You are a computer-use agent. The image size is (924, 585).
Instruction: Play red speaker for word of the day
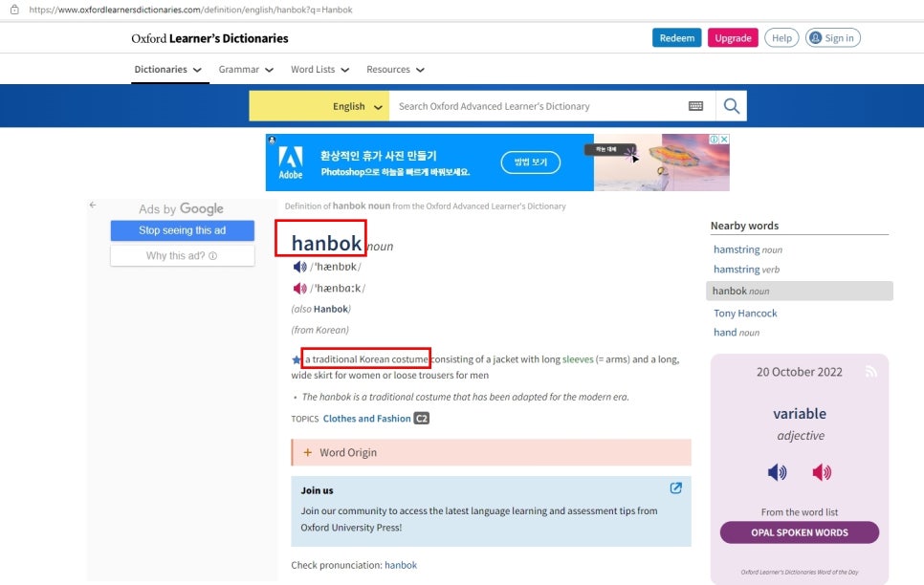click(x=822, y=472)
